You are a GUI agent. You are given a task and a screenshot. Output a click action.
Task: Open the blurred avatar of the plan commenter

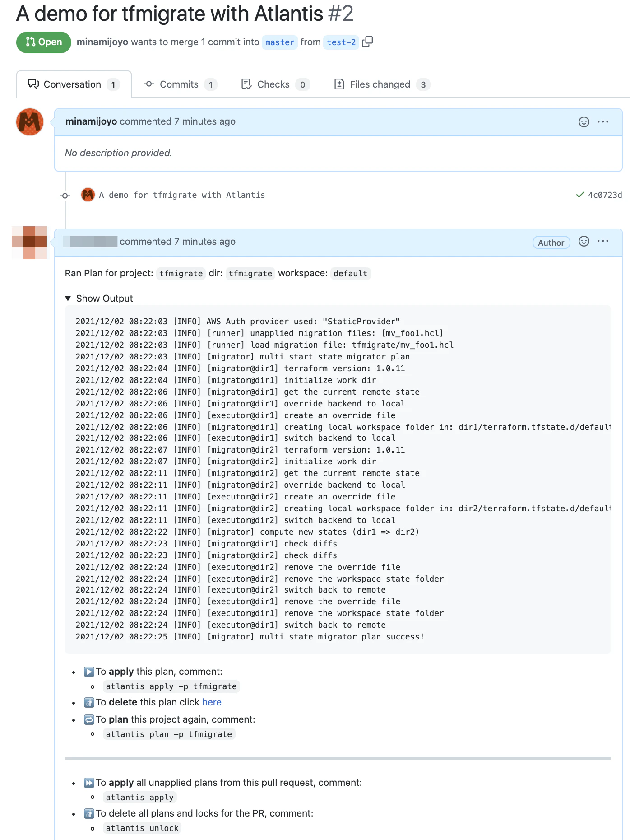tap(29, 243)
